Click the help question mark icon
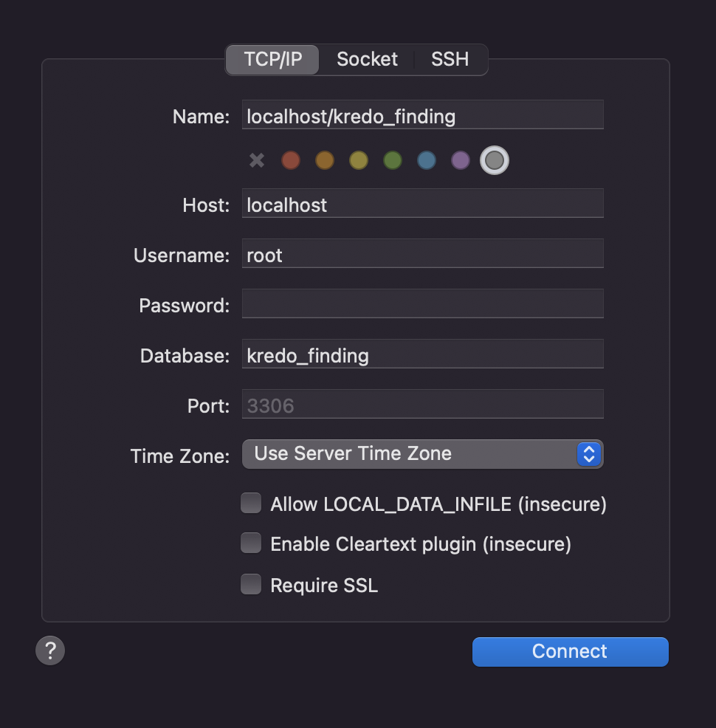Image resolution: width=716 pixels, height=728 pixels. [49, 650]
